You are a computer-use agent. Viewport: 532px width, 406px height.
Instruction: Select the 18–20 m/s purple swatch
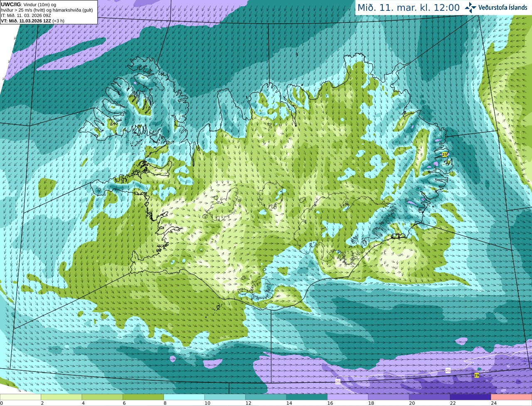[x=389, y=397]
